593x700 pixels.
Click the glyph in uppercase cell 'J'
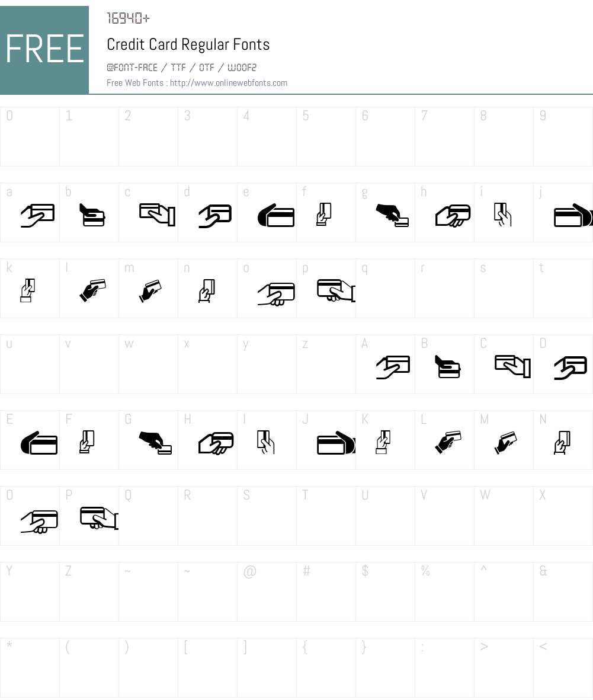click(336, 443)
